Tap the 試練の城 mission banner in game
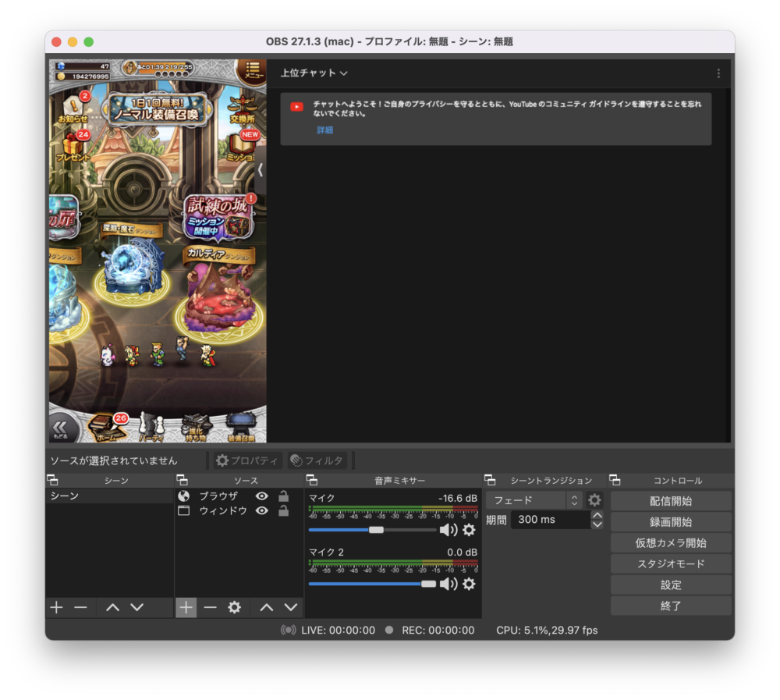The height and width of the screenshot is (700, 780). click(x=219, y=216)
